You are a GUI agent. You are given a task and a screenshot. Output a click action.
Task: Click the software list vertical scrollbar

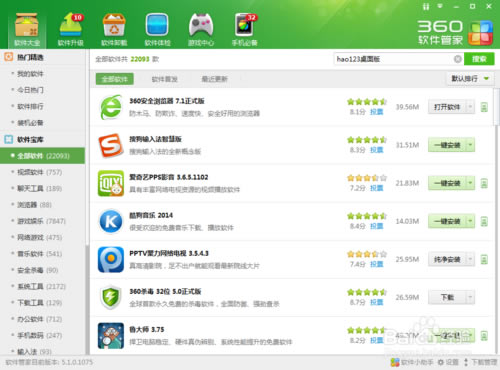coord(496,107)
